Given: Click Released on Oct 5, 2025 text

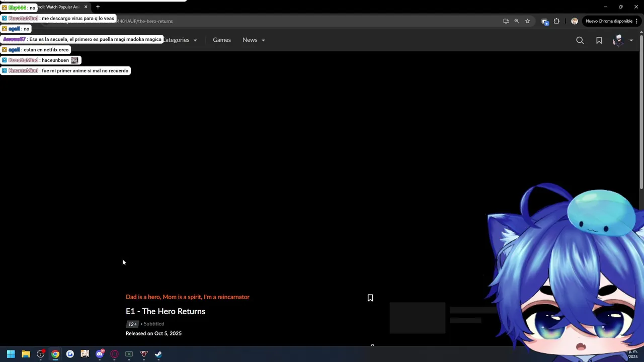Looking at the screenshot, I should tap(153, 333).
